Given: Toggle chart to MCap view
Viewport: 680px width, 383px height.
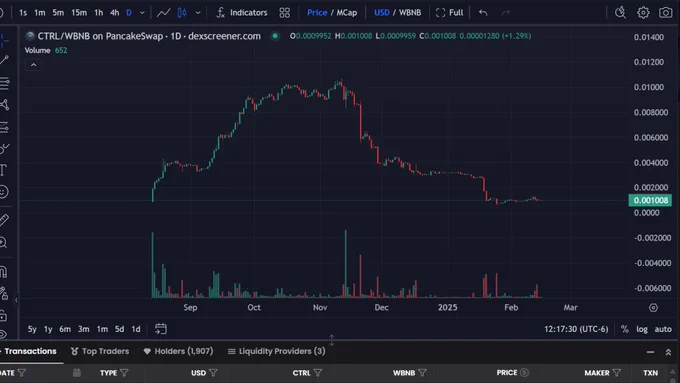Looking at the screenshot, I should pos(347,13).
